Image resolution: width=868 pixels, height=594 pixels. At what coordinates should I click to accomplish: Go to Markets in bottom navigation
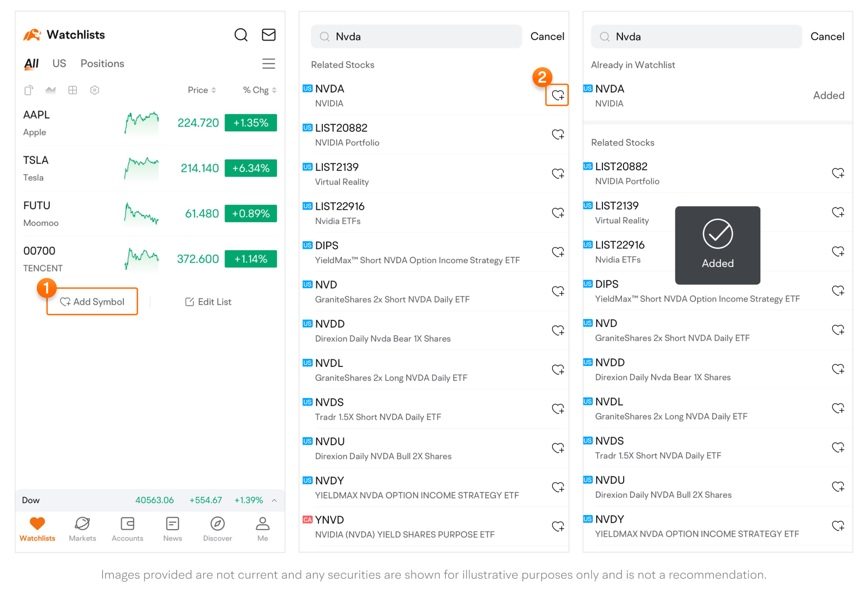(82, 529)
